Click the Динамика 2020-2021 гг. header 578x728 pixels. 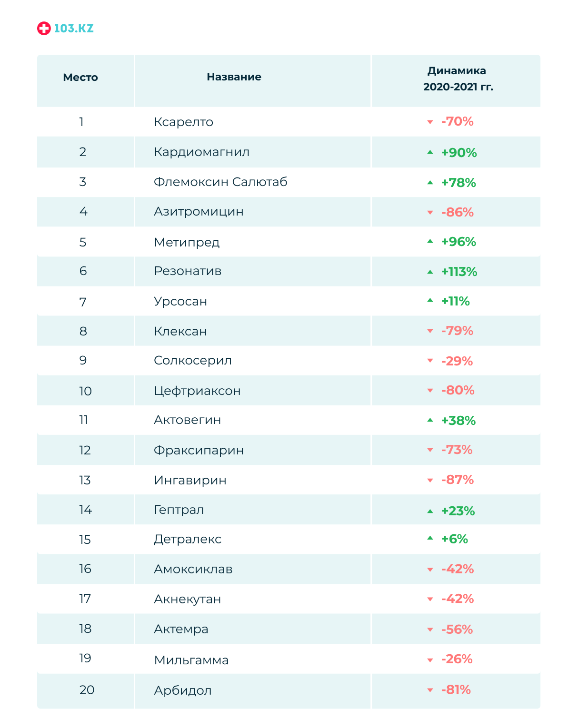tap(458, 79)
